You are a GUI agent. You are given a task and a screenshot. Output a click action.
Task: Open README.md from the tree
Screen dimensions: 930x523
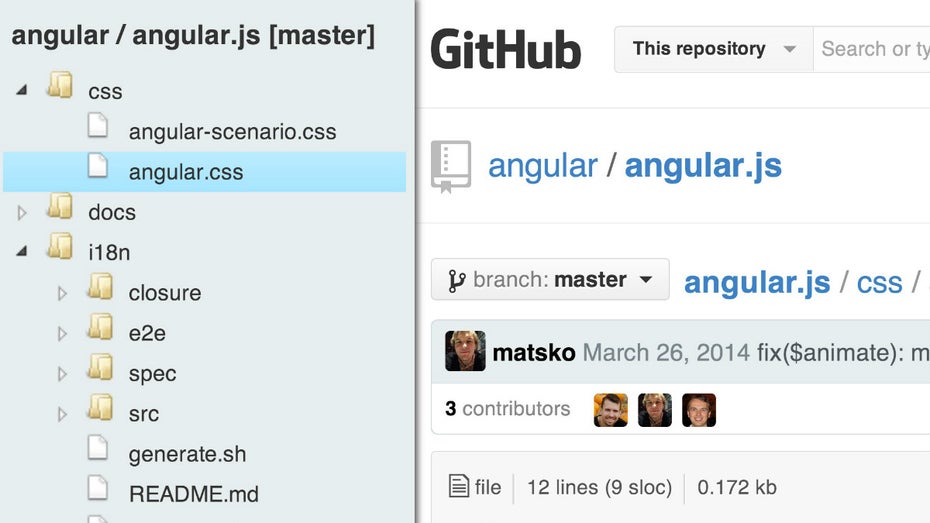point(193,494)
